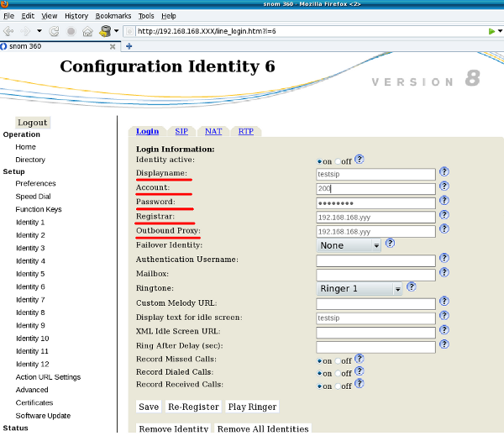The image size is (504, 436).
Task: Switch to the RTP tab
Action: pos(246,131)
